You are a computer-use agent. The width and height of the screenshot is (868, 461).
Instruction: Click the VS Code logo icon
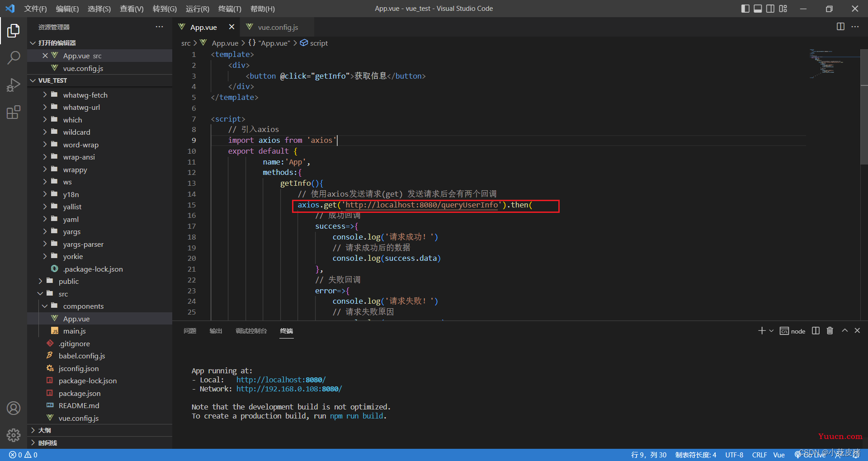(10, 9)
